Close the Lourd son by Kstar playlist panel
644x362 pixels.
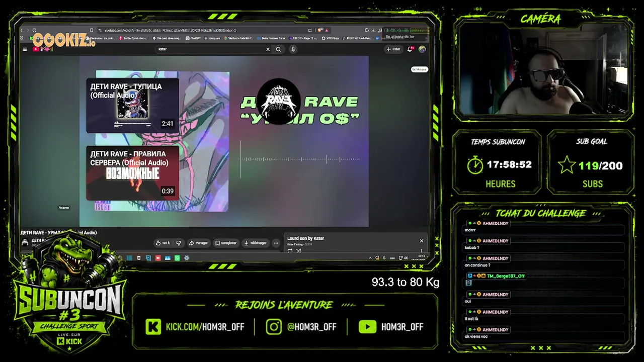[x=422, y=241]
